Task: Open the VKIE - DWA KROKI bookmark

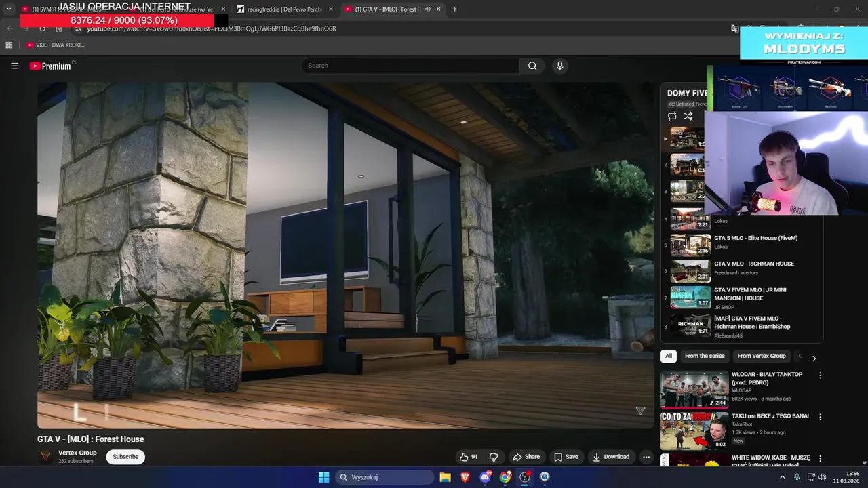Action: [x=56, y=45]
